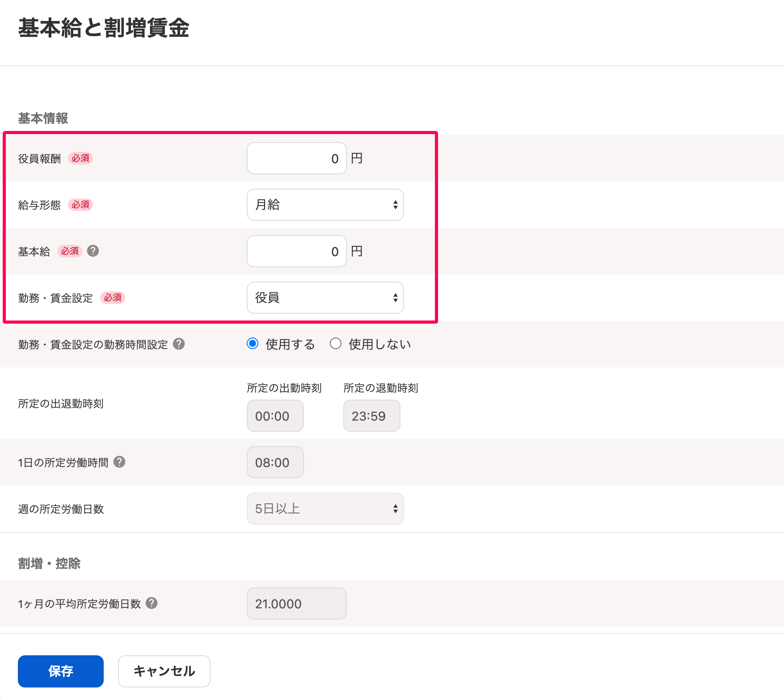This screenshot has height=700, width=784.
Task: Select the 使用しない radio button
Action: [336, 343]
